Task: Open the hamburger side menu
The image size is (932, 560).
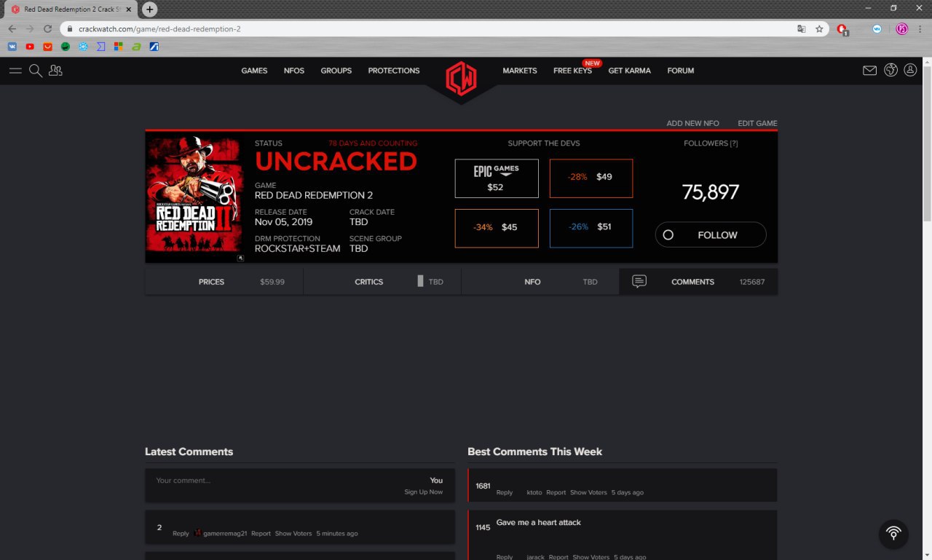Action: click(x=15, y=71)
